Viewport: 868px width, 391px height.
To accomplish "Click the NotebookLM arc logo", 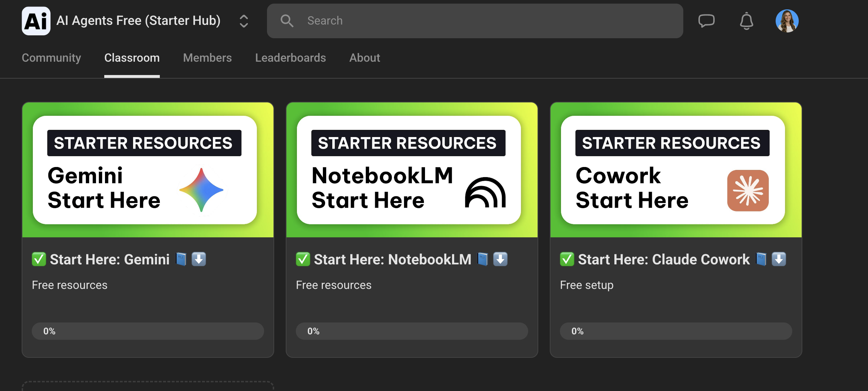I will [485, 192].
